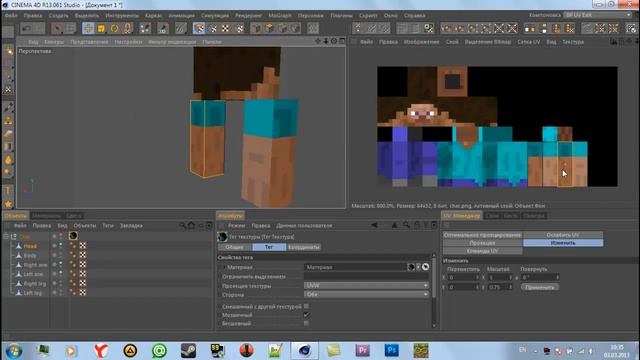Click the search icon in the Attributes panel
Image resolution: width=640 pixels, height=360 pixels.
click(406, 225)
